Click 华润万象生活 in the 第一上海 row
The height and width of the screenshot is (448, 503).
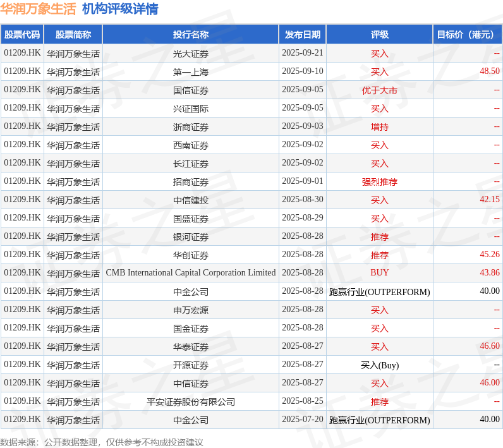coord(73,72)
